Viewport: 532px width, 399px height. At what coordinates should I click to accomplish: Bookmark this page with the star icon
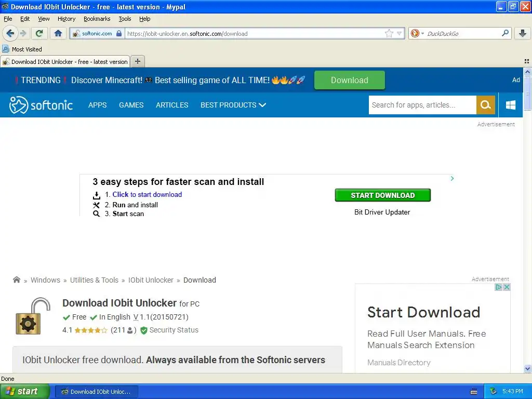pyautogui.click(x=389, y=33)
